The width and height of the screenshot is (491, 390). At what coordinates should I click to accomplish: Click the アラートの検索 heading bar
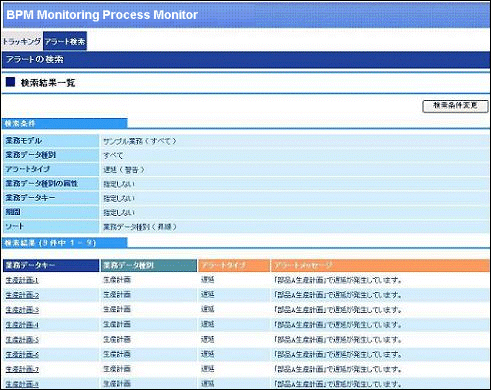point(246,60)
